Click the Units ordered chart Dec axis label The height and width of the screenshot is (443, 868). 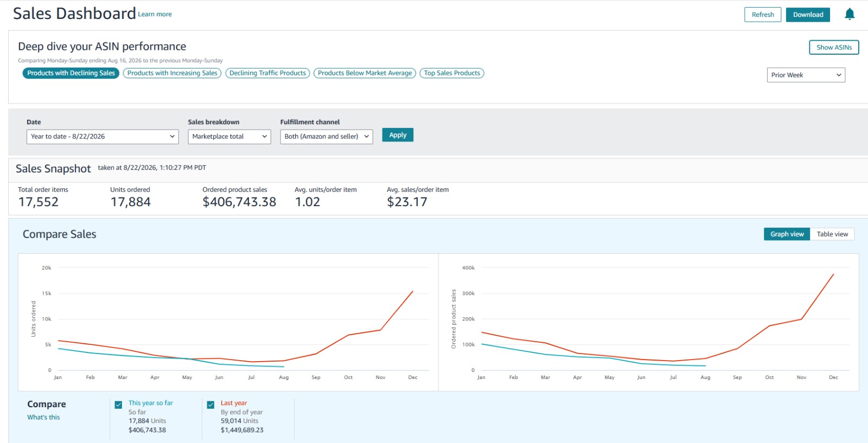[x=413, y=377]
